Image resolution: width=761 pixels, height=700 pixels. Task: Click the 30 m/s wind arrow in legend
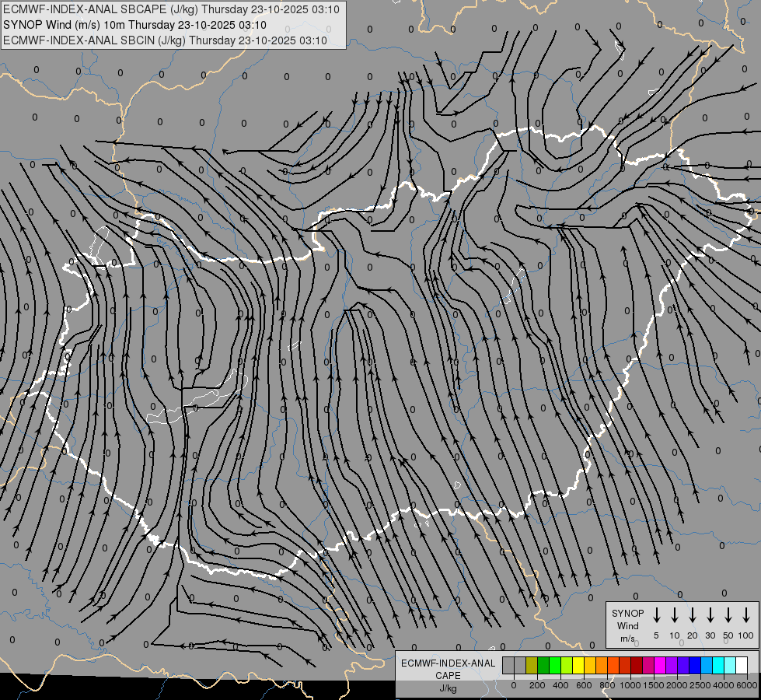(x=710, y=615)
